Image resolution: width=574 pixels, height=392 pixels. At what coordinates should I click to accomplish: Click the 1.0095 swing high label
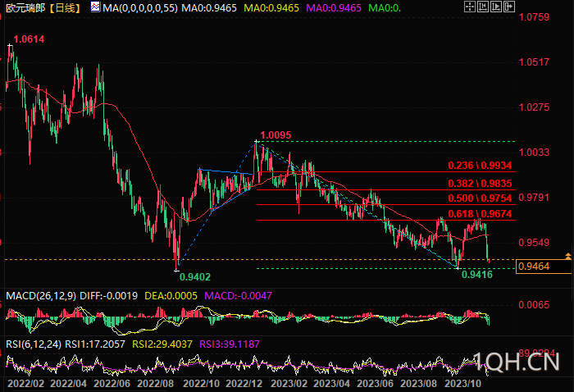click(276, 135)
